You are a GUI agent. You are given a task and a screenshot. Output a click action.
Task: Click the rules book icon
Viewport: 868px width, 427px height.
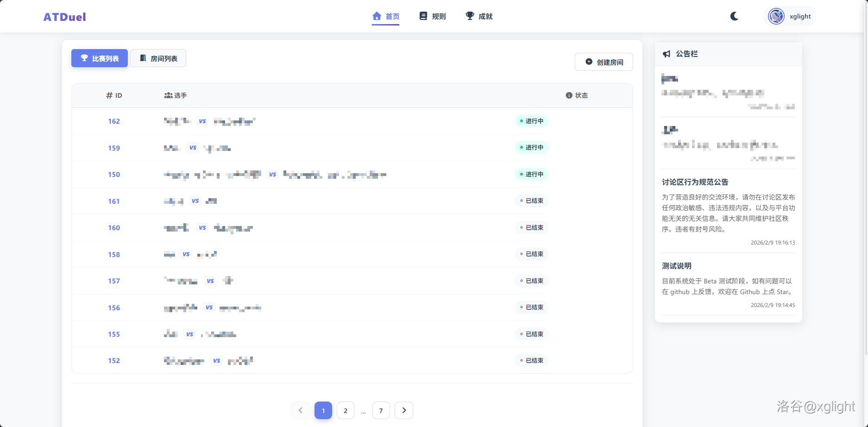point(423,16)
